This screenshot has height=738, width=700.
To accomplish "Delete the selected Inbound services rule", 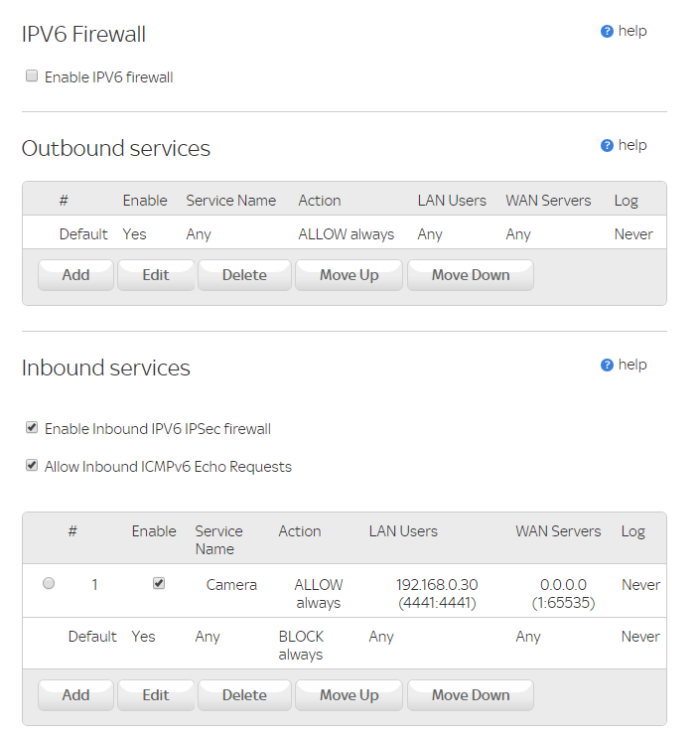I will pyautogui.click(x=244, y=695).
